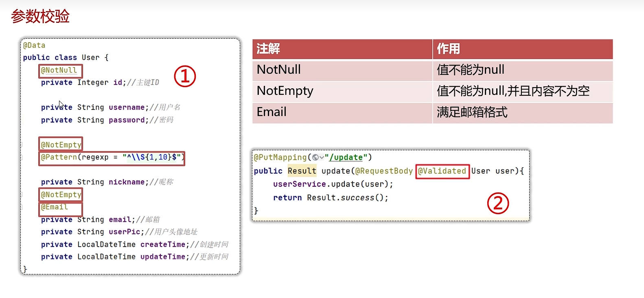Select the @Pattern regexp annotation line

(112, 157)
